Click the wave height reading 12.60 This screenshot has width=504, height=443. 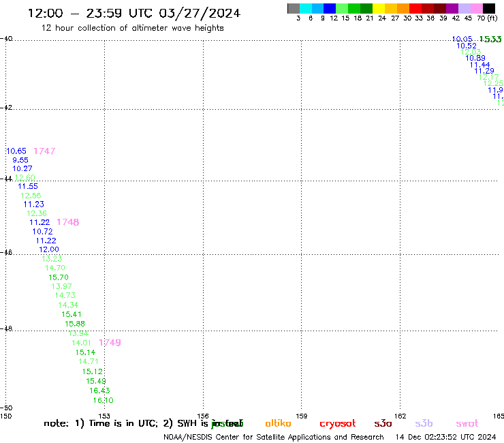[25, 178]
